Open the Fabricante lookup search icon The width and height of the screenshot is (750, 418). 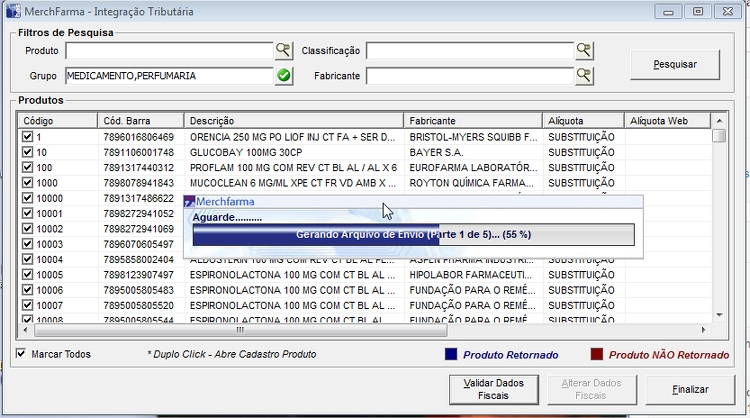point(583,75)
